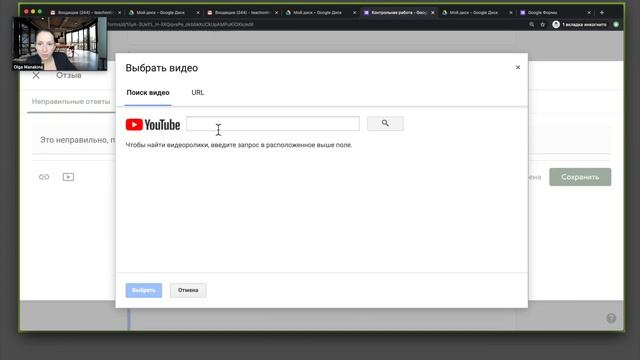Close the Отзыв panel with the X icon
The width and height of the screenshot is (640, 360).
point(36,75)
